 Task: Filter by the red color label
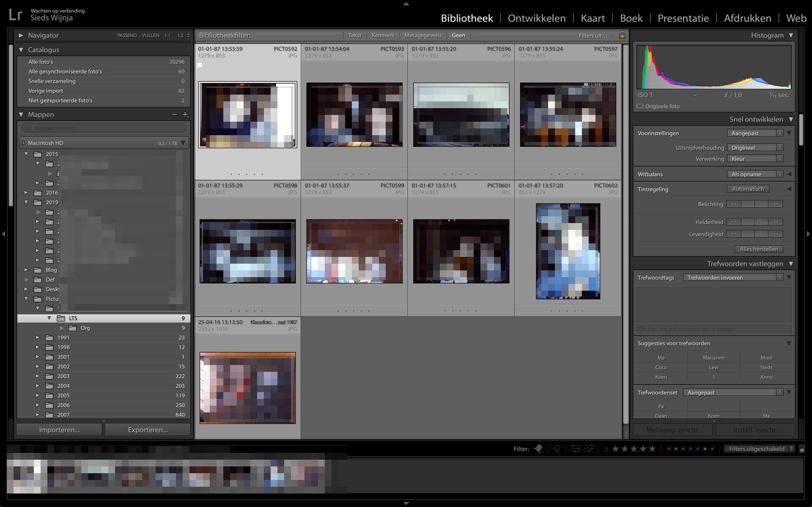click(668, 449)
